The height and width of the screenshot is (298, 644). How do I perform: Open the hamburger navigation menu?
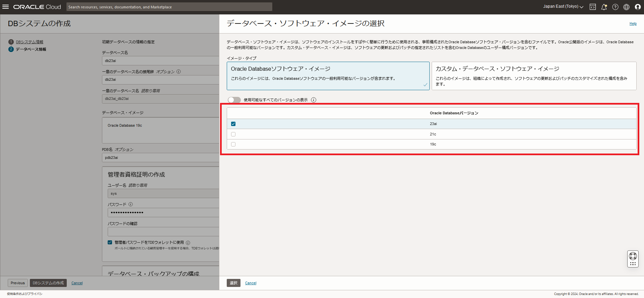(x=6, y=7)
